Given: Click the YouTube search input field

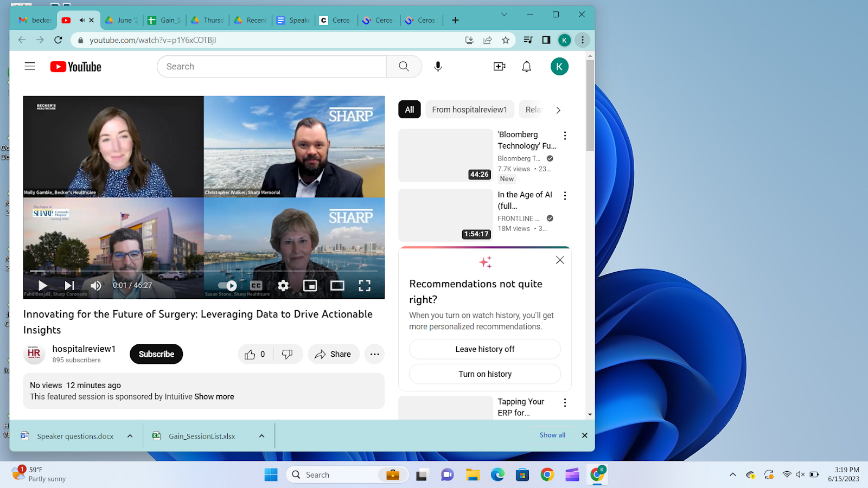Looking at the screenshot, I should tap(271, 66).
